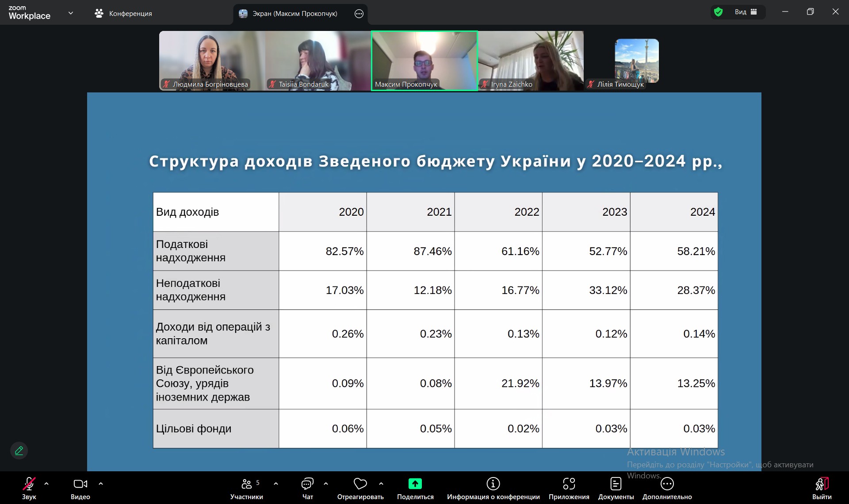Expand video options arrow next to Видео
This screenshot has height=504, width=849.
pyautogui.click(x=101, y=484)
